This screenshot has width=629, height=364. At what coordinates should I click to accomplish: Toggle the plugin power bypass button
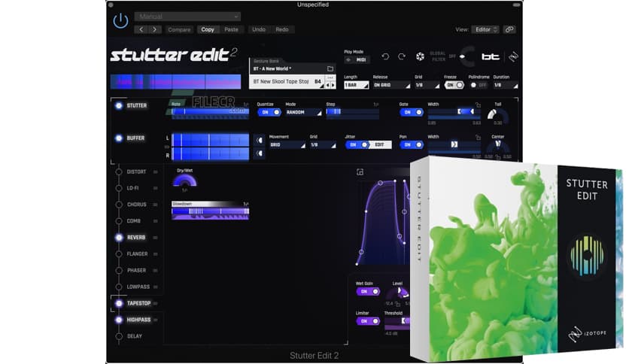pyautogui.click(x=120, y=21)
